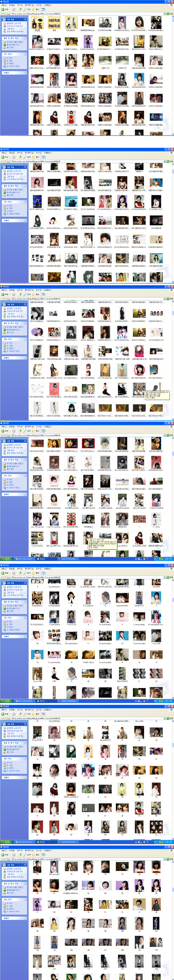
Task: Collapse the first task pane section in the topmost window
Action: [25, 20]
